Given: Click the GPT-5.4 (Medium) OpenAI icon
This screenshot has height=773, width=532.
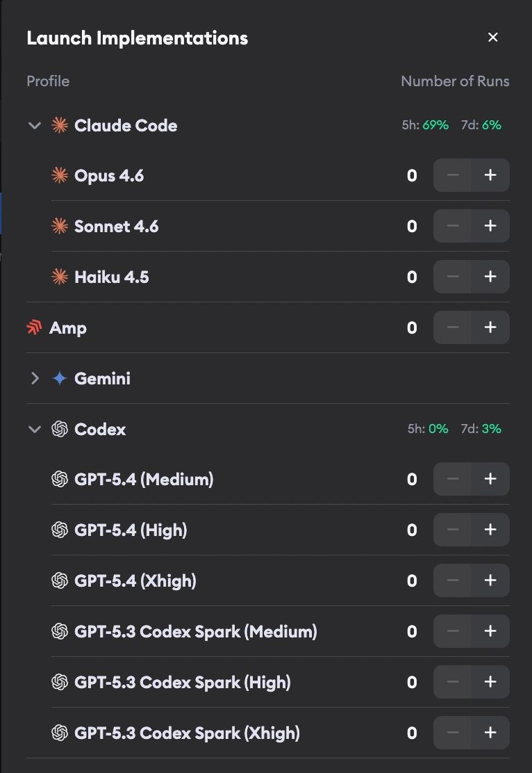Looking at the screenshot, I should click(59, 479).
